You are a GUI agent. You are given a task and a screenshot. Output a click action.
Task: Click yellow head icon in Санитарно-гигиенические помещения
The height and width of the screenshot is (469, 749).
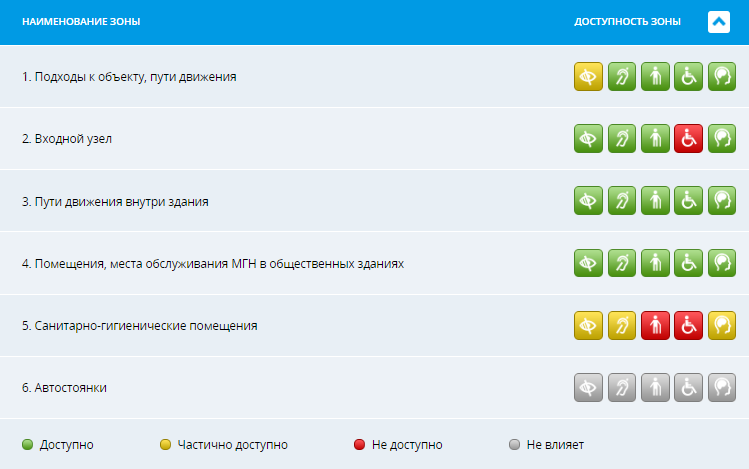point(722,325)
